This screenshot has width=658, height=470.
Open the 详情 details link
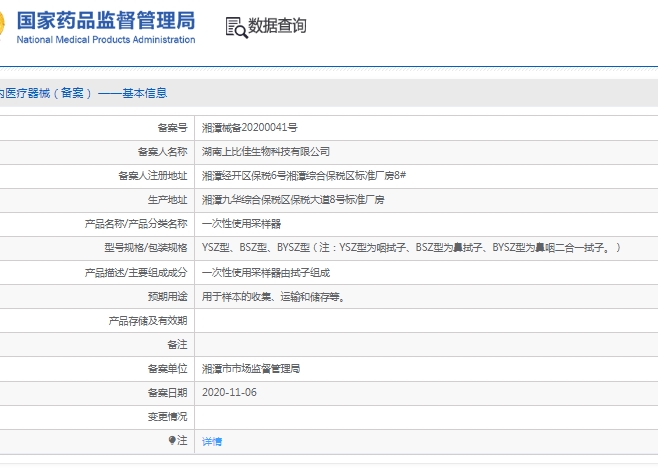pyautogui.click(x=212, y=441)
